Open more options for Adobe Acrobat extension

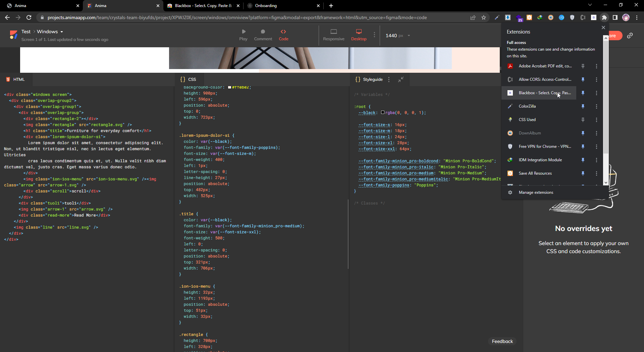pyautogui.click(x=596, y=66)
